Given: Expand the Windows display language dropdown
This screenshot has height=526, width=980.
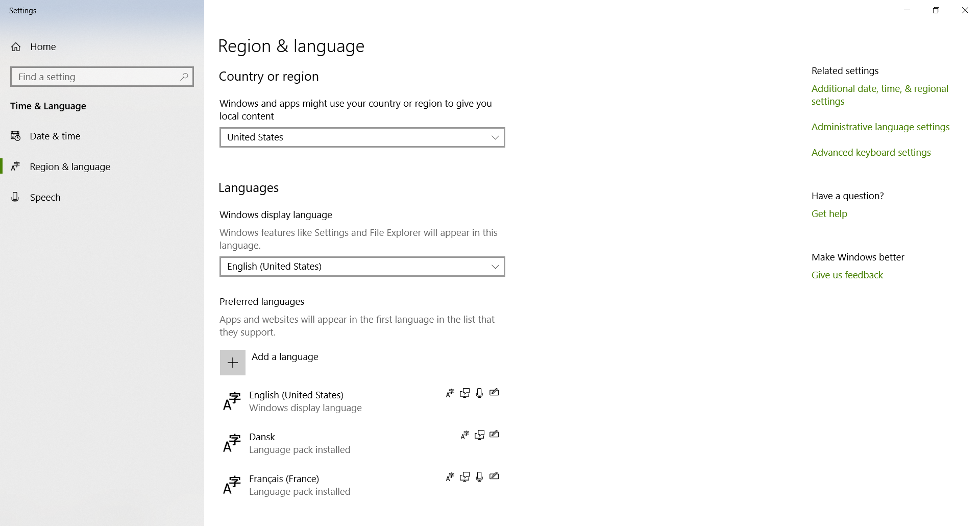Looking at the screenshot, I should pyautogui.click(x=362, y=267).
